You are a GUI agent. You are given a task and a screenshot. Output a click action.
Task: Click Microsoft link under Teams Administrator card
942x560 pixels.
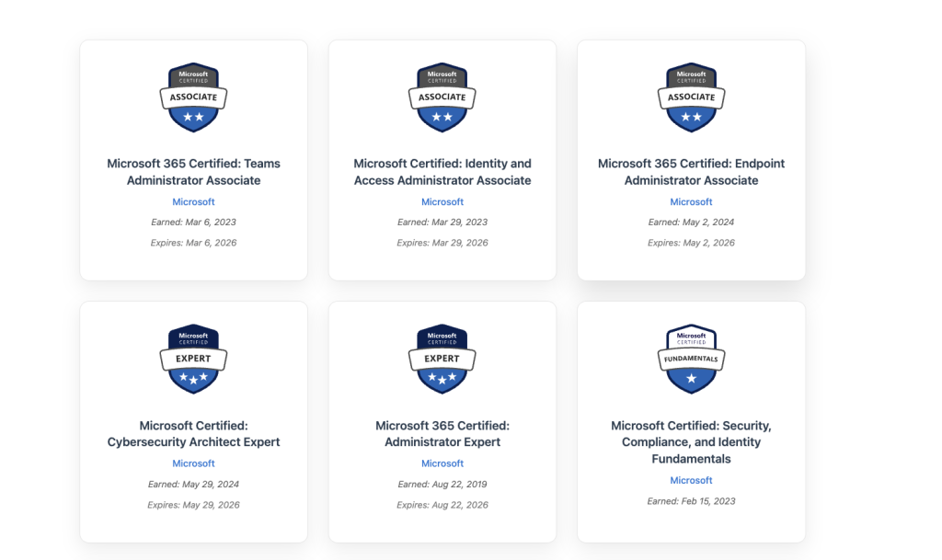click(x=193, y=202)
